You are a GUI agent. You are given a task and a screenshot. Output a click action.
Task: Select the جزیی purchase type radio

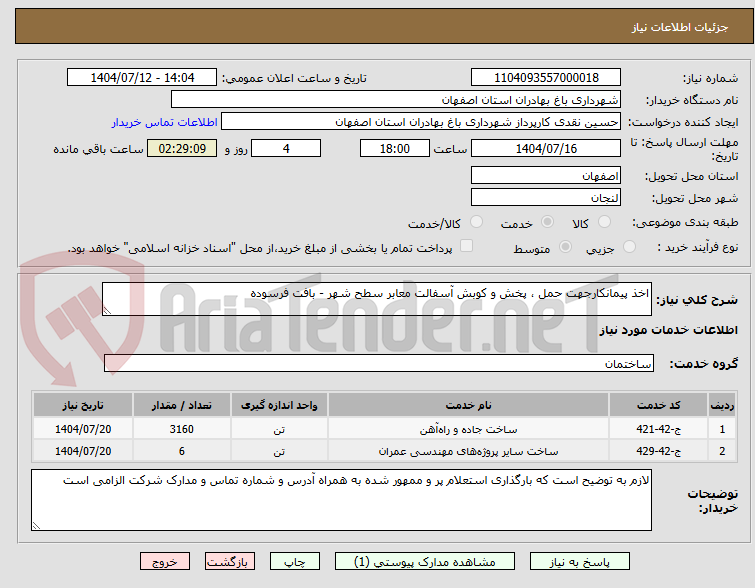pos(629,247)
